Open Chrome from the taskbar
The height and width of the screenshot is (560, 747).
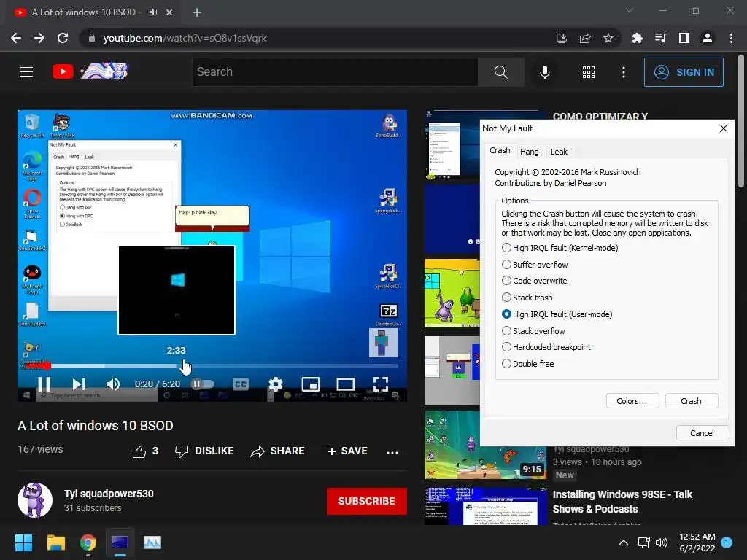[x=88, y=542]
